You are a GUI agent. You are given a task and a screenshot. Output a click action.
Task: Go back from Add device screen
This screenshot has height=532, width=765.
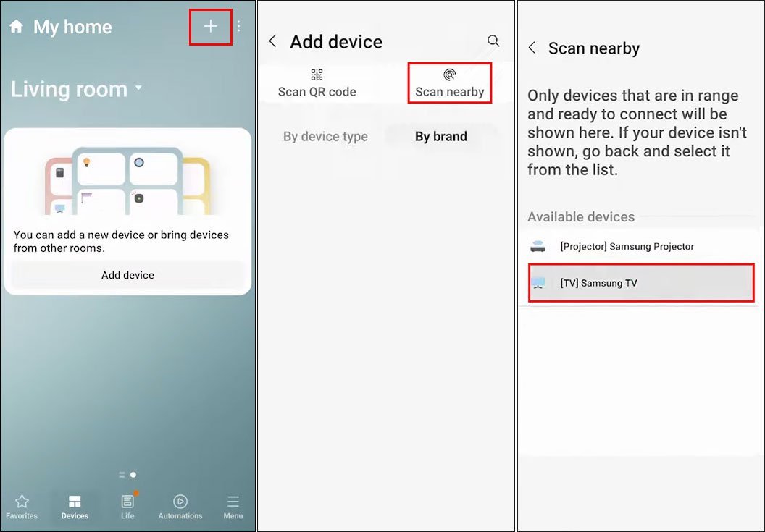tap(272, 41)
